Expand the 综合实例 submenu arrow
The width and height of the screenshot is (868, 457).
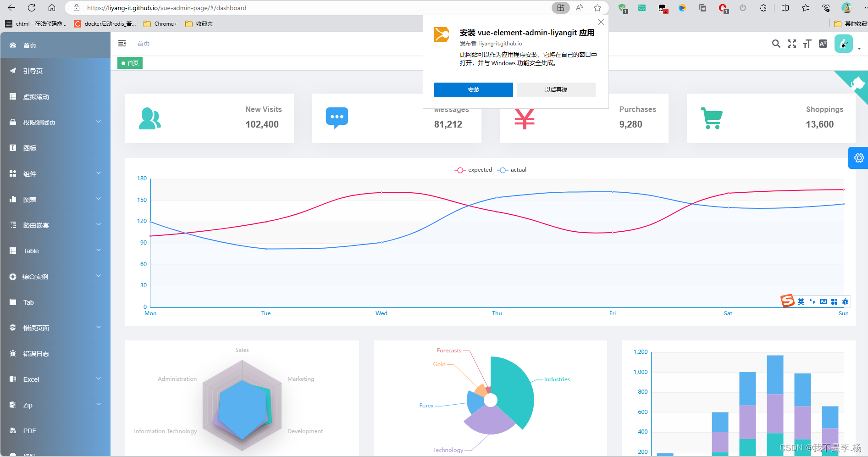tap(99, 276)
